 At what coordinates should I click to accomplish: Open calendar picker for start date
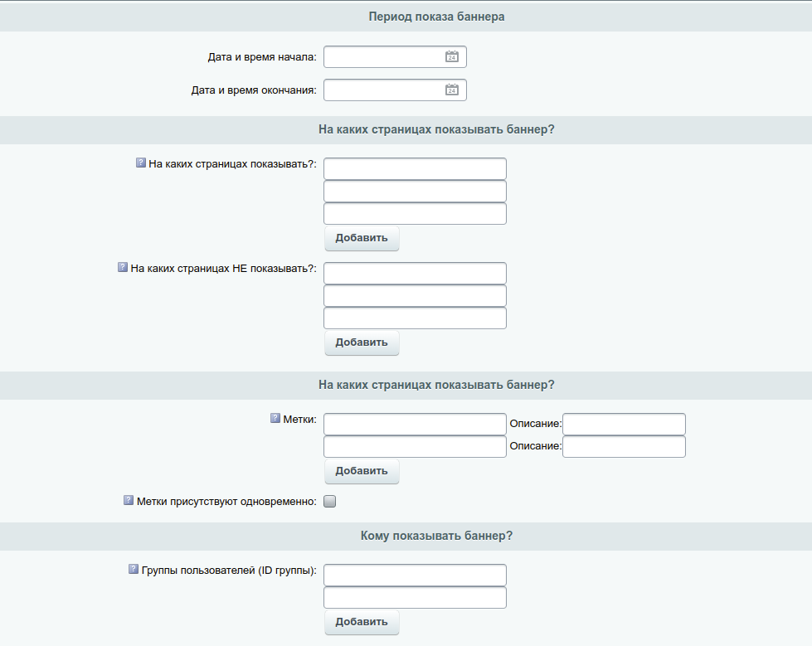coord(451,57)
